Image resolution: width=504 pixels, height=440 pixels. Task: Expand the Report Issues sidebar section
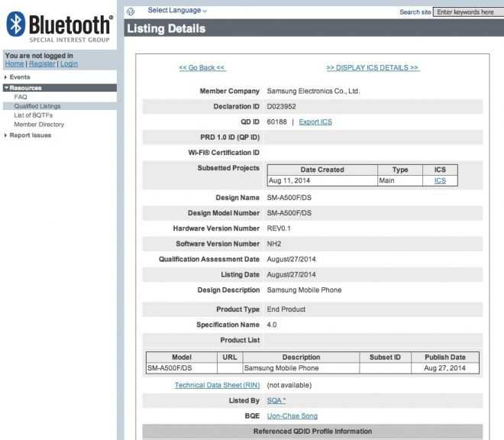tap(30, 135)
